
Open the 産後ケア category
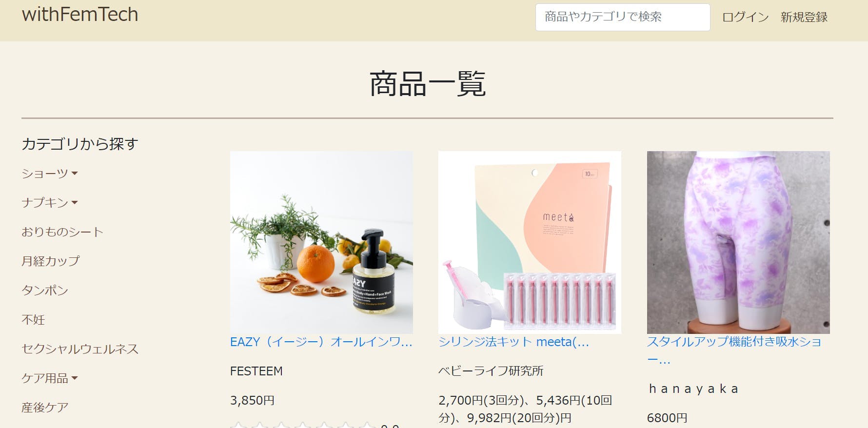pos(45,408)
